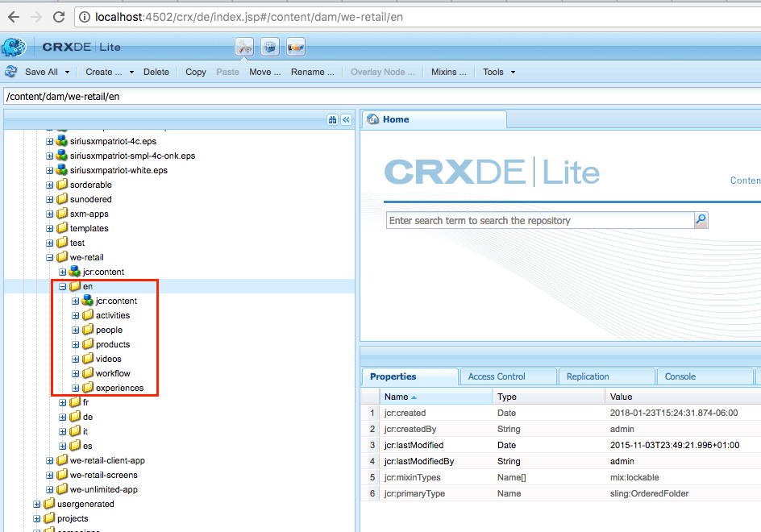Click the Delete button in the toolbar

coord(156,72)
